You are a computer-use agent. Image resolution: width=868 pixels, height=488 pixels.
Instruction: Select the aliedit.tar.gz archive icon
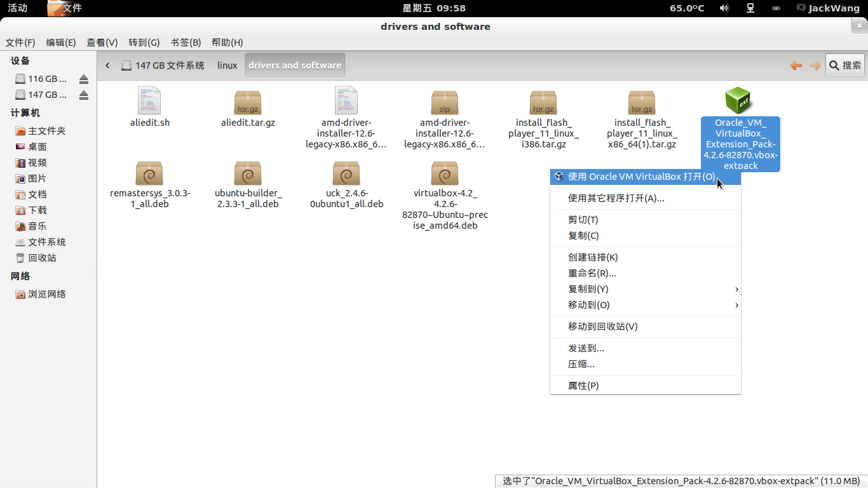tap(248, 102)
